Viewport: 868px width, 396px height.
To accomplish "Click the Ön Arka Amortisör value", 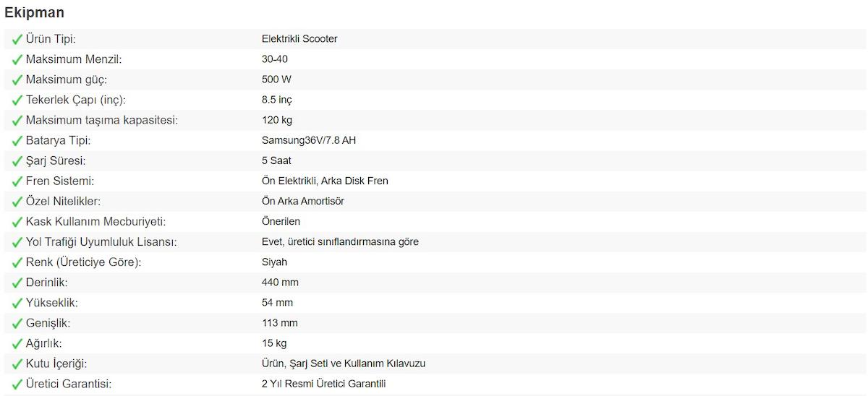I will click(302, 201).
